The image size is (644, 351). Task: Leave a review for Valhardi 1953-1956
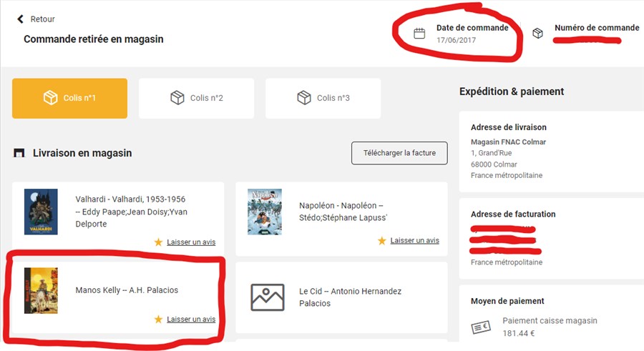(190, 242)
